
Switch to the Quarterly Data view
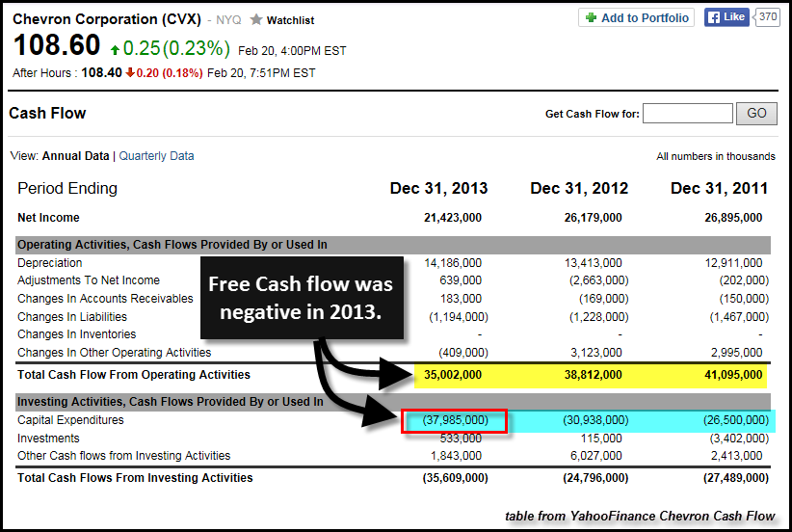coord(157,156)
